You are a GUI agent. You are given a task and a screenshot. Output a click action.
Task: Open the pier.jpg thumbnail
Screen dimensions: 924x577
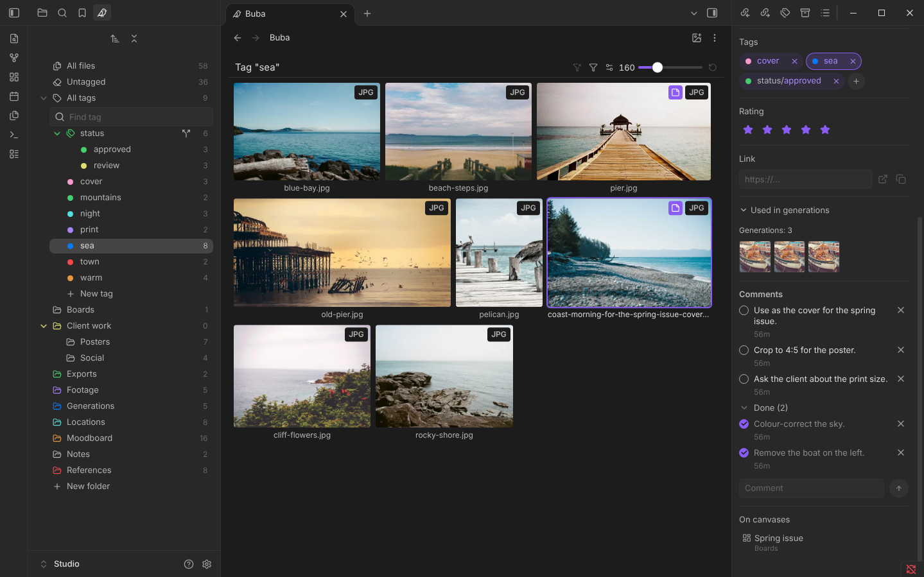pyautogui.click(x=623, y=132)
